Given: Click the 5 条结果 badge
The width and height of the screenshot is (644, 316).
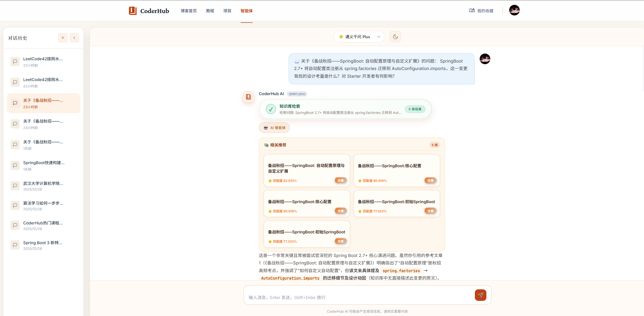Looking at the screenshot, I should click(x=415, y=109).
